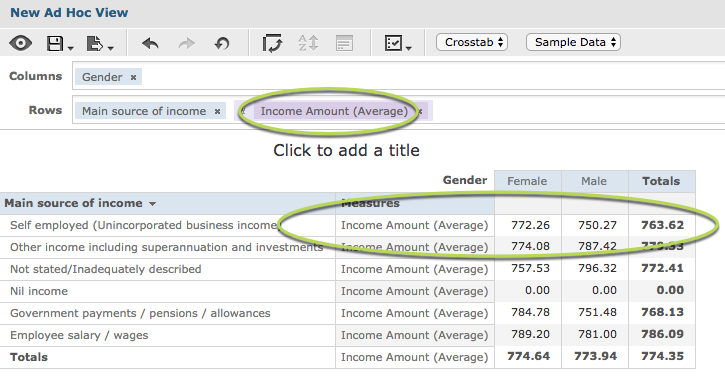Click the value 757.53
The width and height of the screenshot is (725, 382).
coord(530,268)
